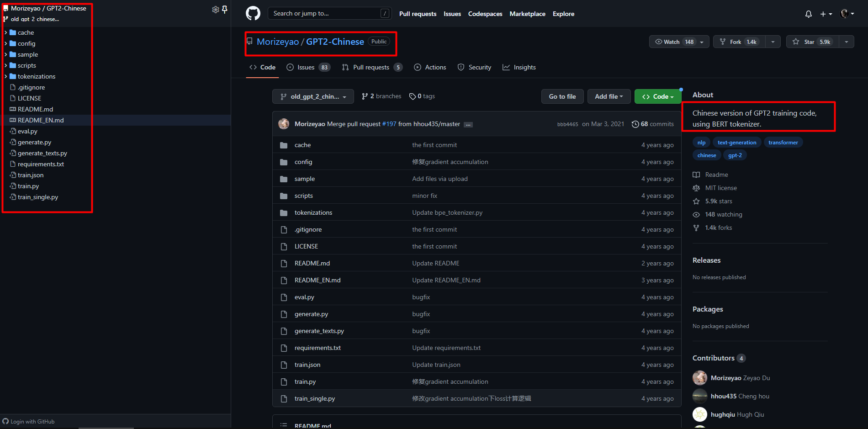Open the notifications bell
Screen dimensions: 868x429
pyautogui.click(x=809, y=14)
